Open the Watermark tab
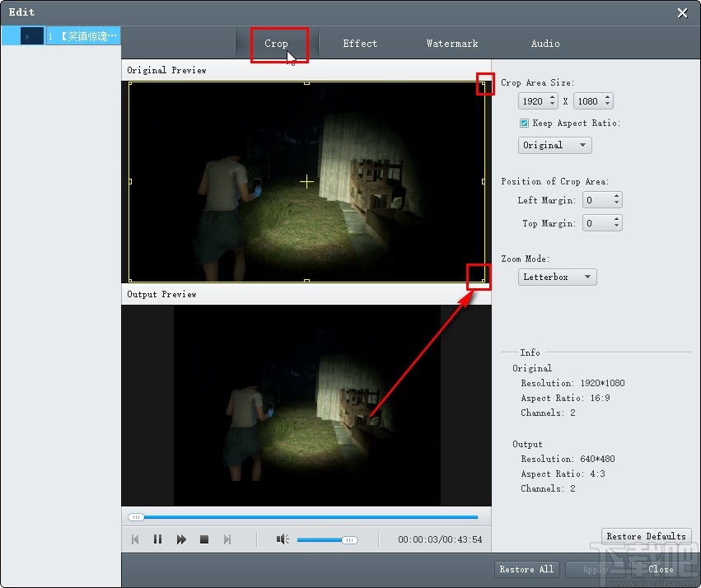This screenshot has height=588, width=701. [452, 44]
